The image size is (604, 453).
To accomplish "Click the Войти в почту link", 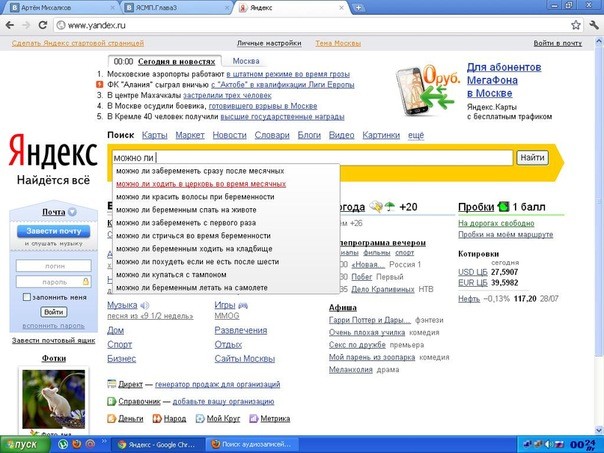I will pyautogui.click(x=557, y=43).
